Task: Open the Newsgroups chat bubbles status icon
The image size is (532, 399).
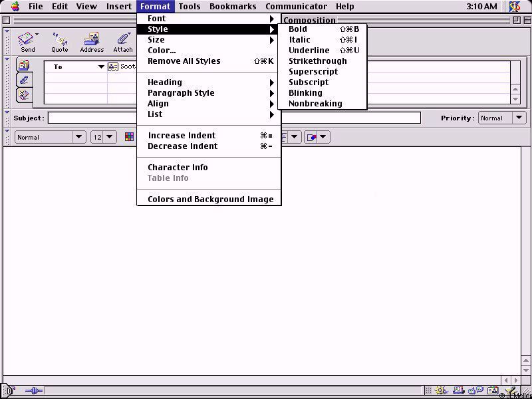Action: click(x=476, y=391)
